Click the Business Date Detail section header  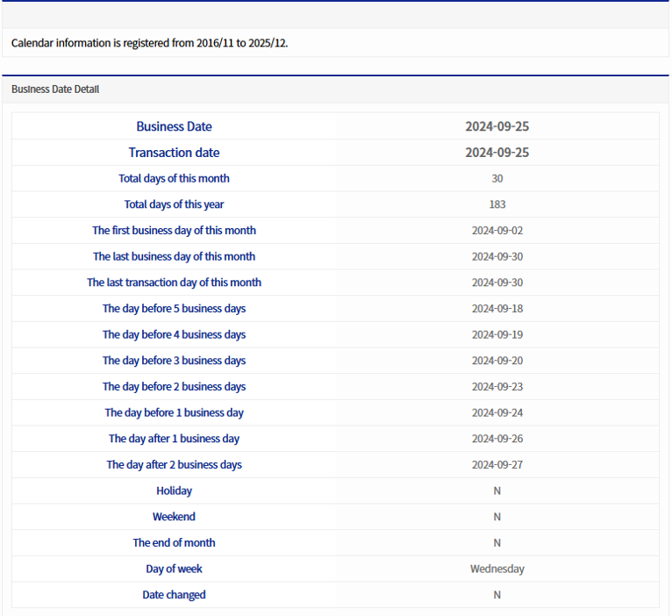pos(55,90)
